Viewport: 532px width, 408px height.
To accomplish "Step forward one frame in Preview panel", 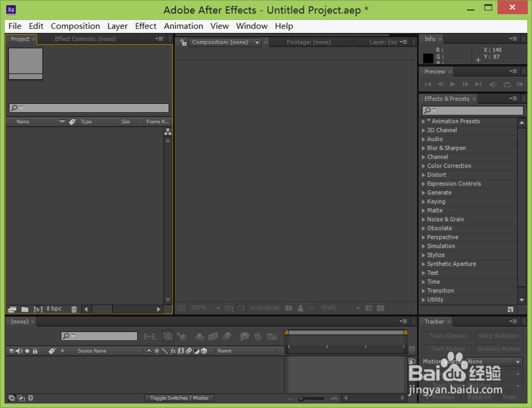I will click(465, 84).
